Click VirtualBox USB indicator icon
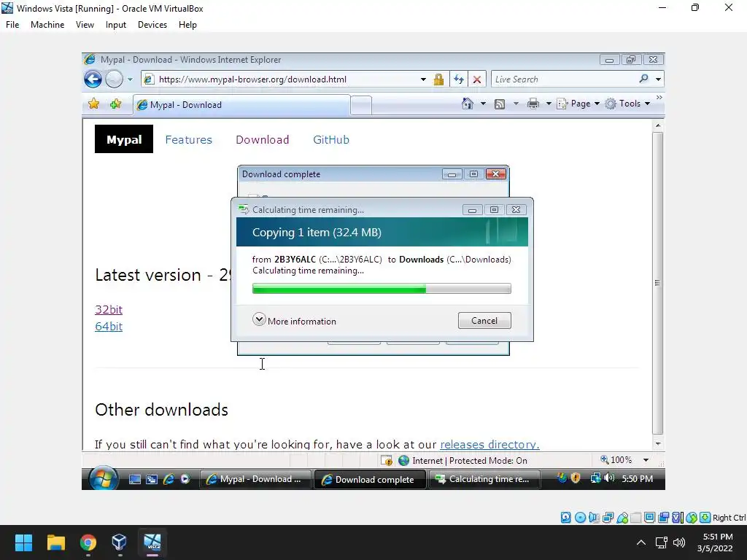 click(622, 517)
